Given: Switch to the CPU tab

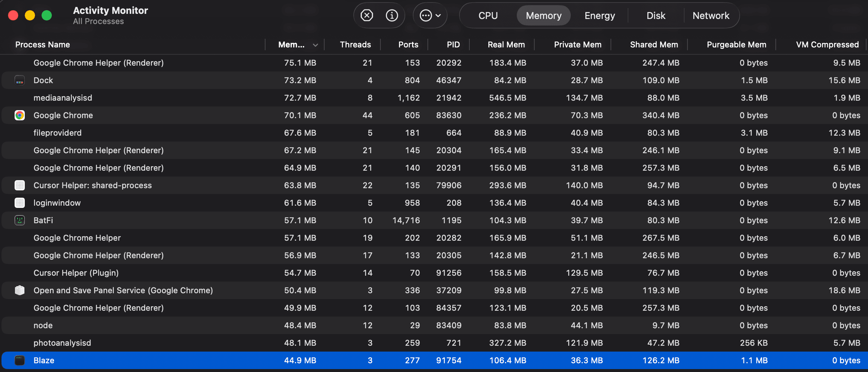Looking at the screenshot, I should (x=488, y=15).
